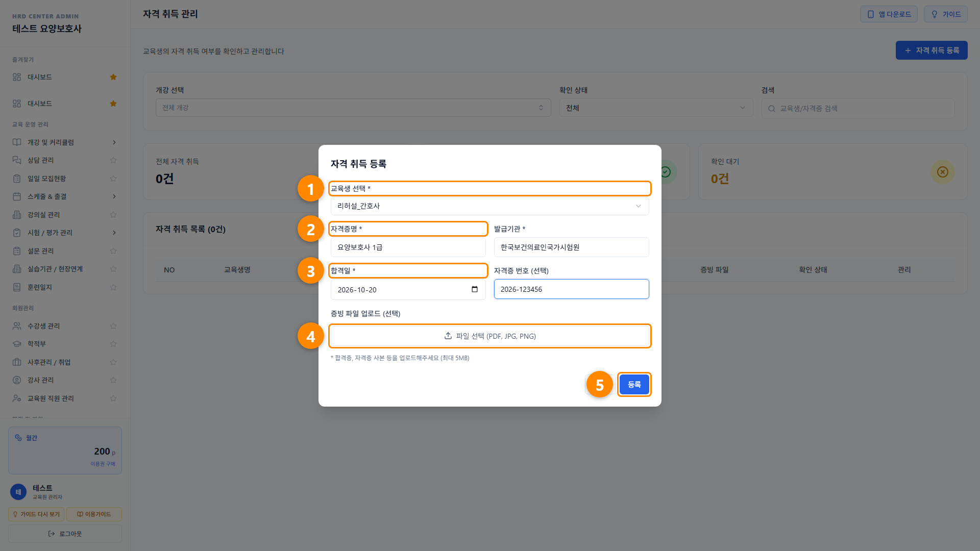Click the lightbulb icon on 가이드 button

[935, 14]
